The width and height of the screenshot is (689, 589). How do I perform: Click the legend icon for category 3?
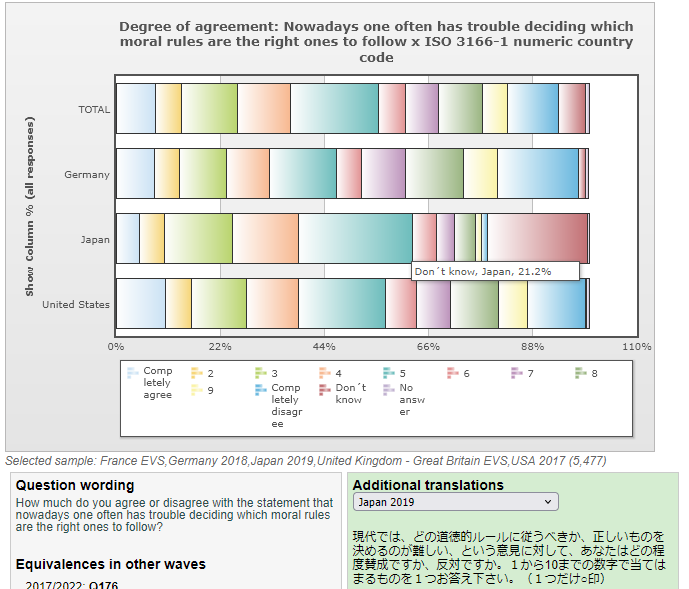coord(261,373)
